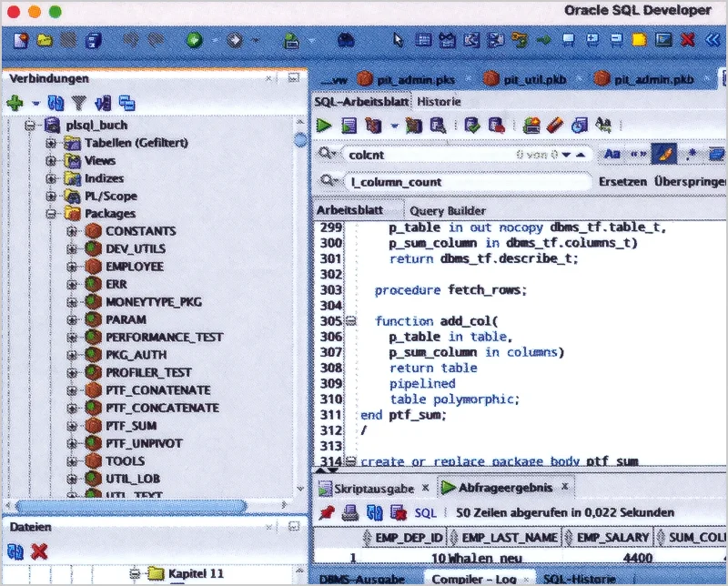
Task: Click the l_column_count replace field
Action: [468, 182]
